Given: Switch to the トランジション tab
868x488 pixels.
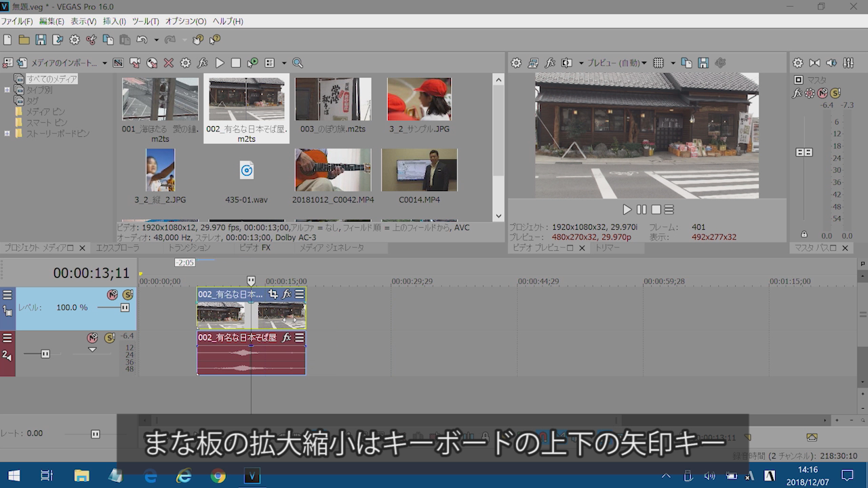Looking at the screenshot, I should [x=189, y=248].
